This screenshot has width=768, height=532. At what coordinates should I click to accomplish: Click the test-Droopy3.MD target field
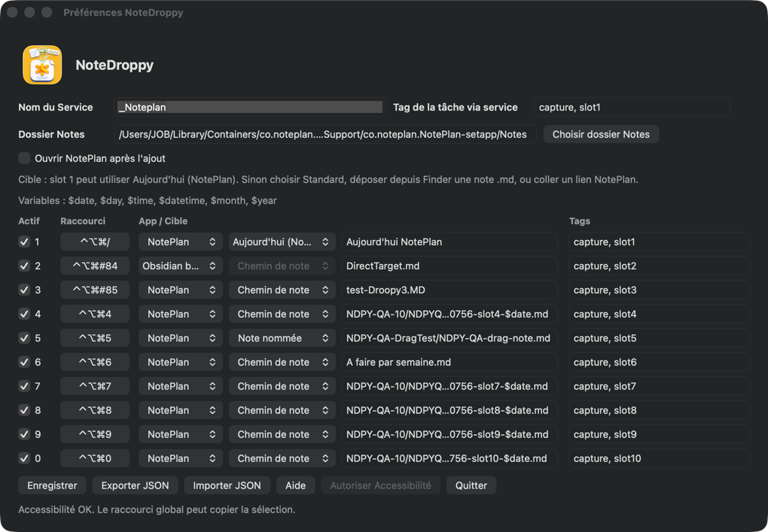coord(450,290)
